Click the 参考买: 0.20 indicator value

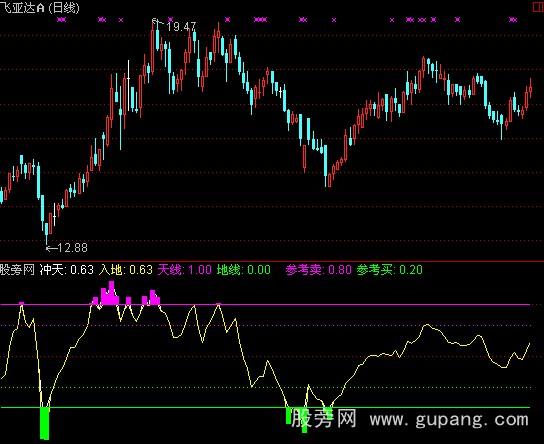pos(390,270)
